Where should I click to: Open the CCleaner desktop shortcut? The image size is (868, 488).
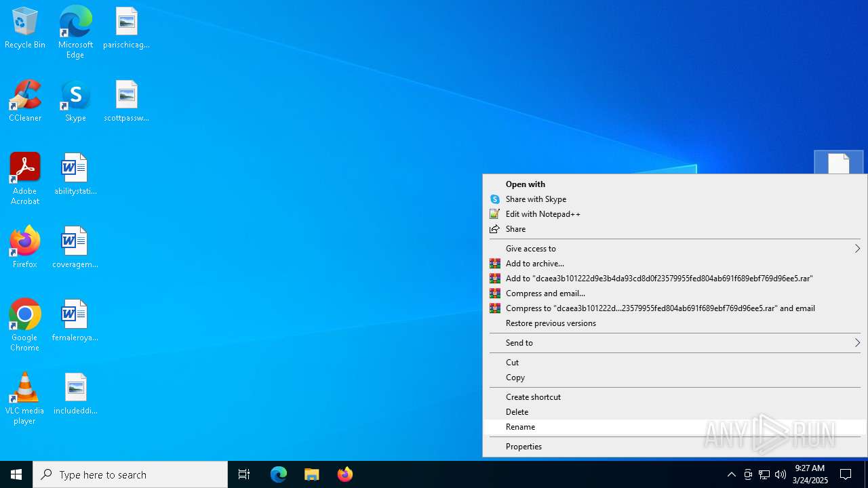click(x=25, y=102)
